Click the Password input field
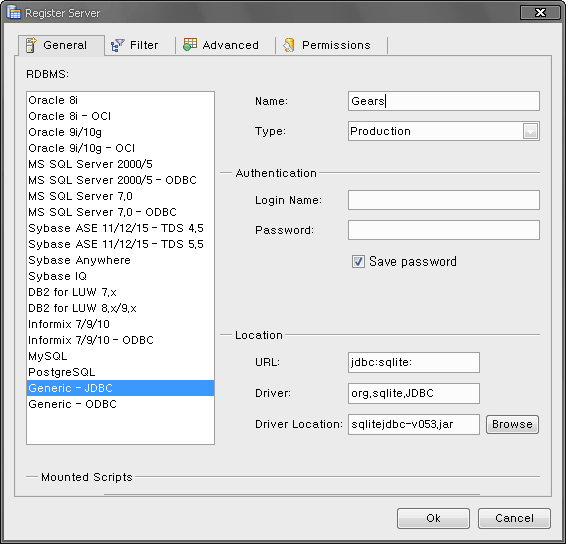The height and width of the screenshot is (544, 566). click(444, 230)
